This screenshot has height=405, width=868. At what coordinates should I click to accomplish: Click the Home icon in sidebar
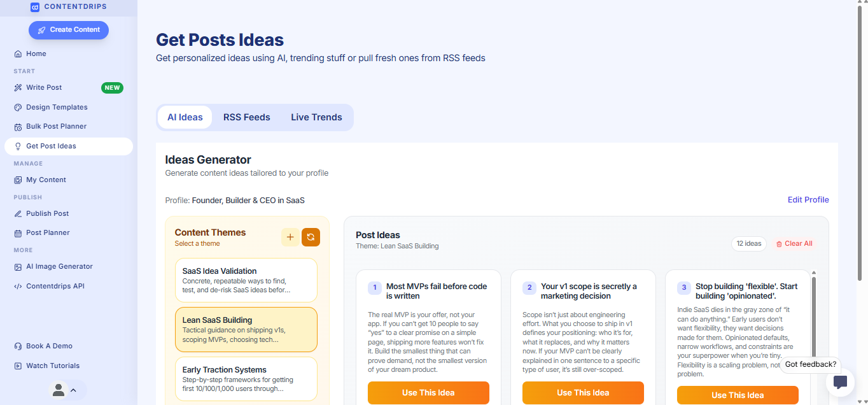point(18,54)
